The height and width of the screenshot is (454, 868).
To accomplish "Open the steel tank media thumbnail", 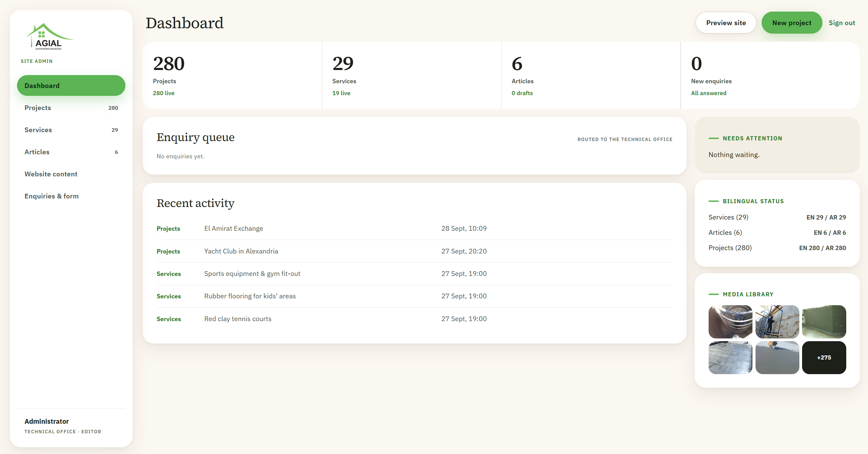I will point(730,321).
